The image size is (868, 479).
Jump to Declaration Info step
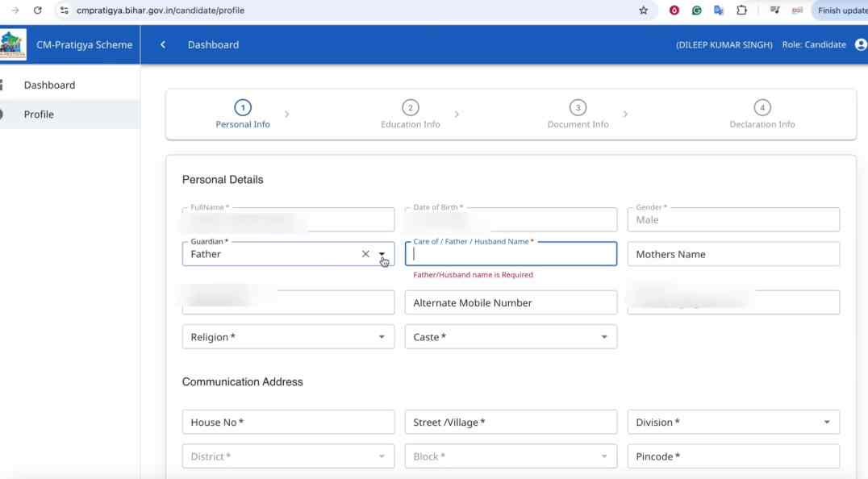point(762,115)
